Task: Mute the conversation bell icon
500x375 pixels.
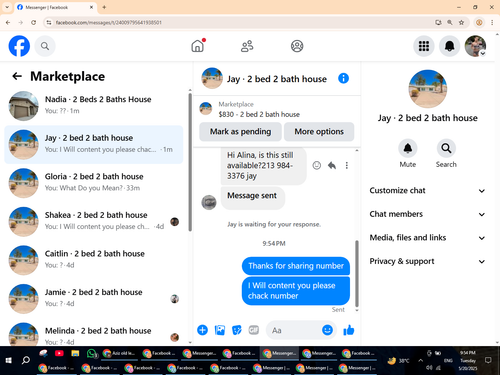Action: tap(408, 148)
